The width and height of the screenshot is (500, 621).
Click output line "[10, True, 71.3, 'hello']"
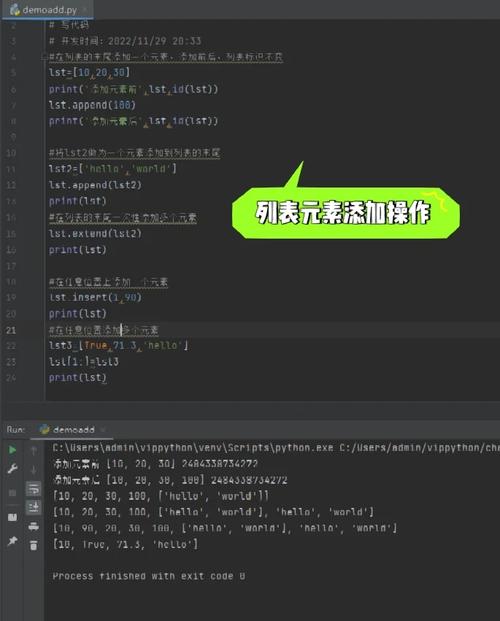point(125,544)
